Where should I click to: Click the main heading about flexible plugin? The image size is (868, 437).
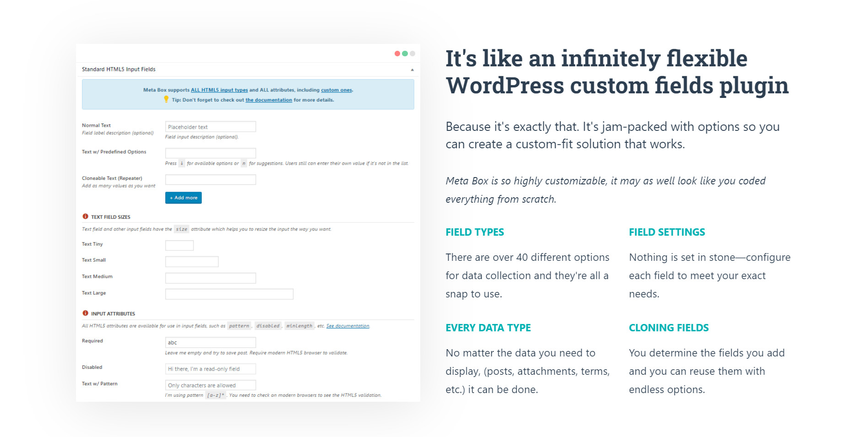point(617,72)
